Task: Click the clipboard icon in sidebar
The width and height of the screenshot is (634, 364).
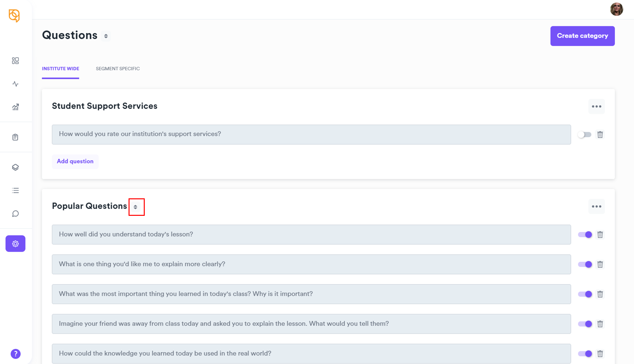Action: click(x=15, y=137)
